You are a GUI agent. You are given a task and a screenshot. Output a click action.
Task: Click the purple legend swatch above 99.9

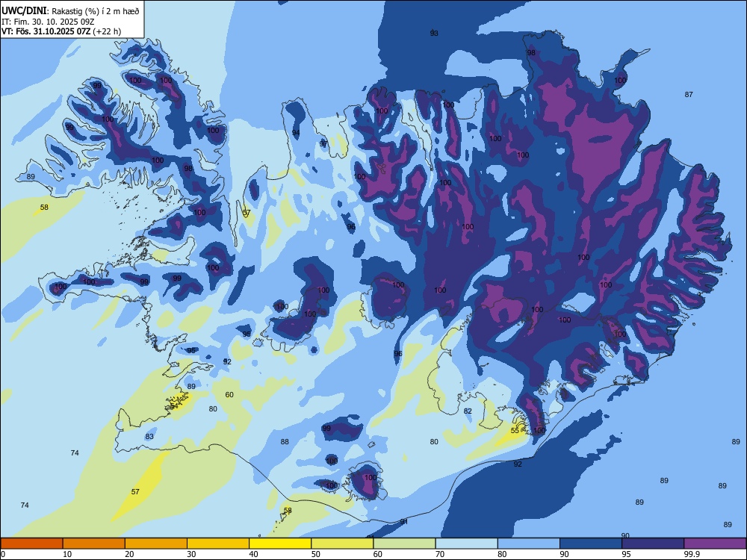point(715,544)
